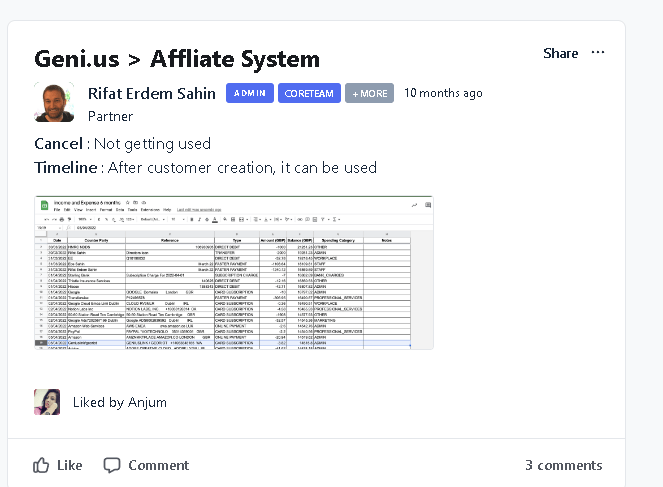The width and height of the screenshot is (663, 487).
Task: Open Rifat Erdem Sahin's profile picture
Action: point(54,102)
